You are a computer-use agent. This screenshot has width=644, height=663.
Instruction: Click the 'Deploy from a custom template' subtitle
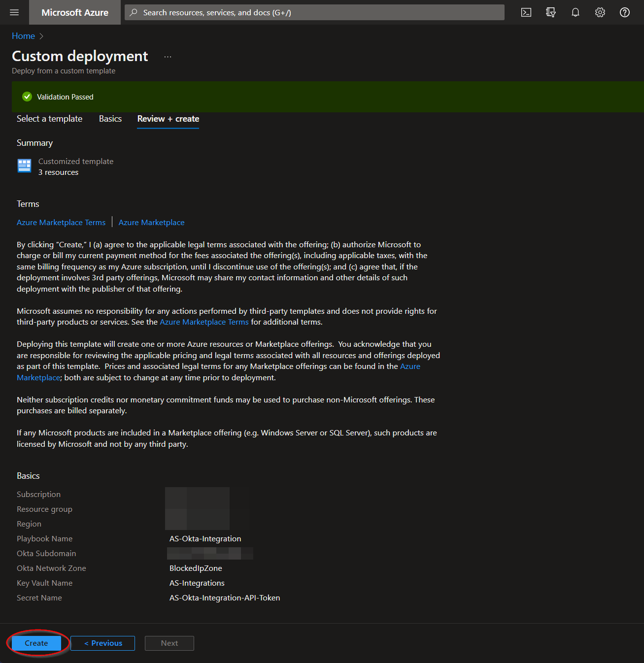point(64,71)
